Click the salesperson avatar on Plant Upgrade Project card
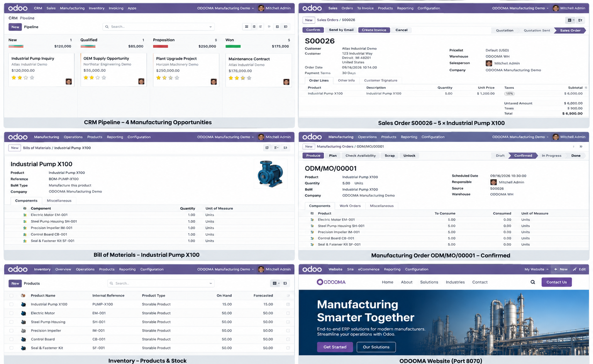Viewport: 593px width, 364px height. [x=213, y=82]
